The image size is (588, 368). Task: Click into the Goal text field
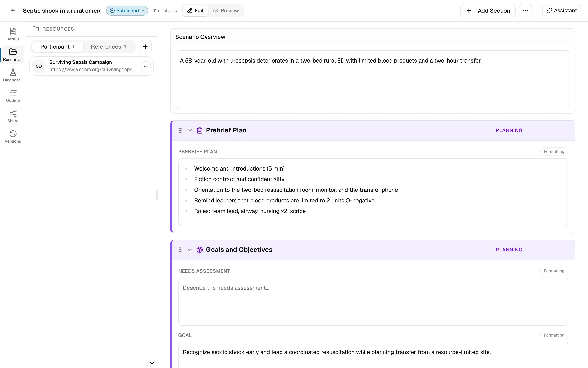tap(373, 355)
